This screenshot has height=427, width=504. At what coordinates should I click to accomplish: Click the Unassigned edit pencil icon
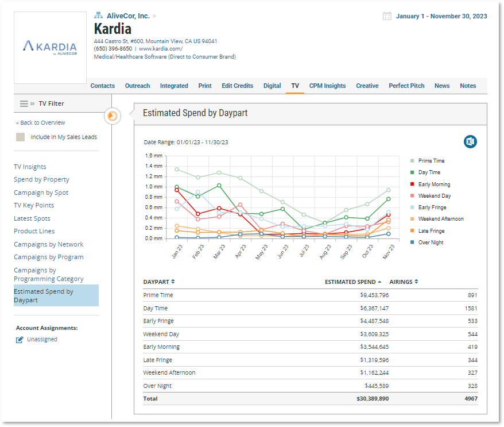(x=20, y=340)
